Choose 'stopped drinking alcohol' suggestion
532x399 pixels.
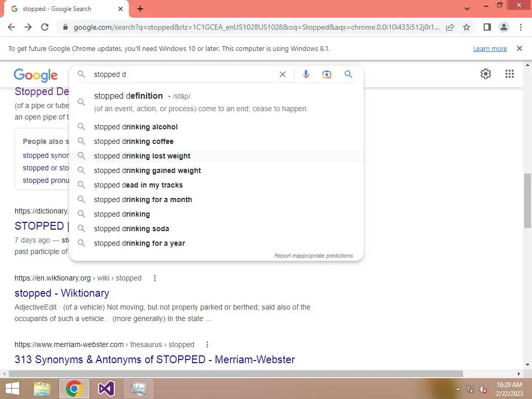[216, 127]
